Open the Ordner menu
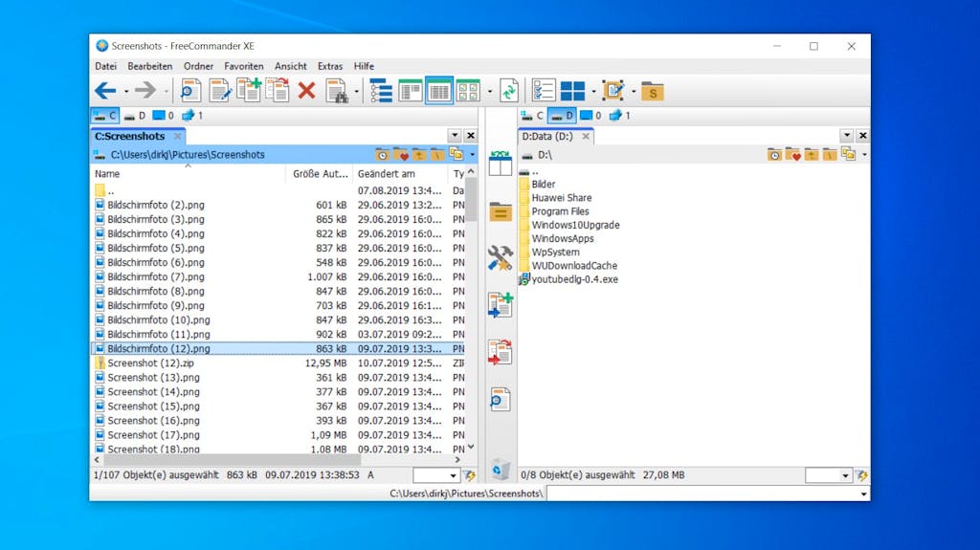This screenshot has height=550, width=980. 198,66
